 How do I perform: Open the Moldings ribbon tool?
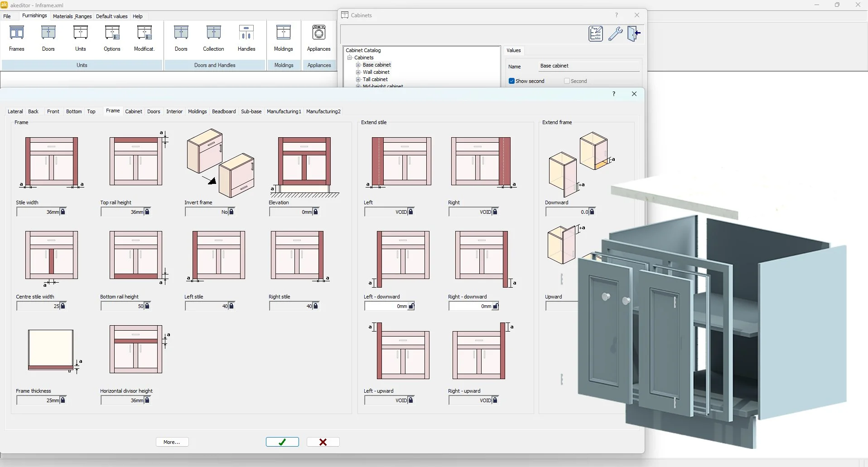(x=284, y=39)
